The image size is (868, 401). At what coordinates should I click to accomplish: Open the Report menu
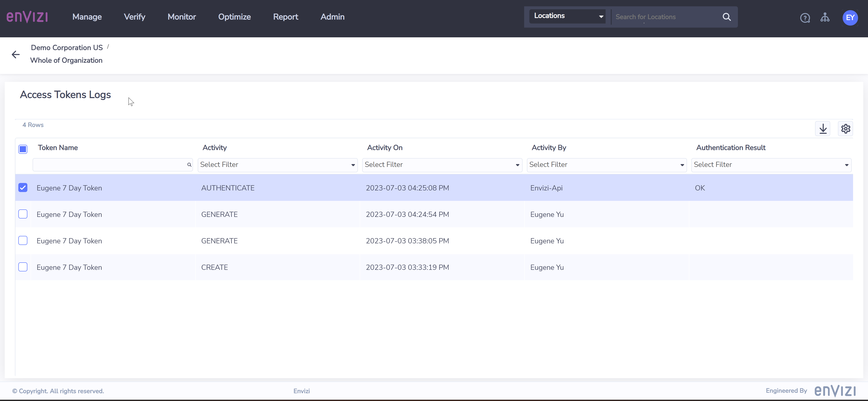285,17
